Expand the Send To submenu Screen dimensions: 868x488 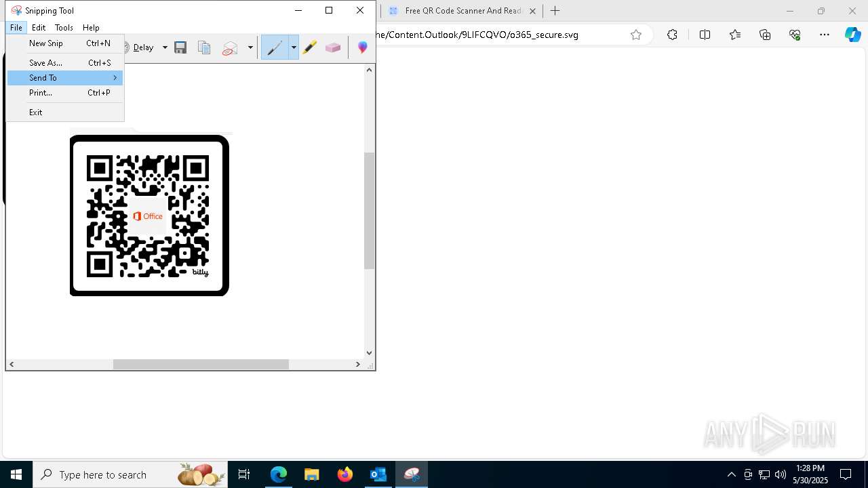(65, 78)
